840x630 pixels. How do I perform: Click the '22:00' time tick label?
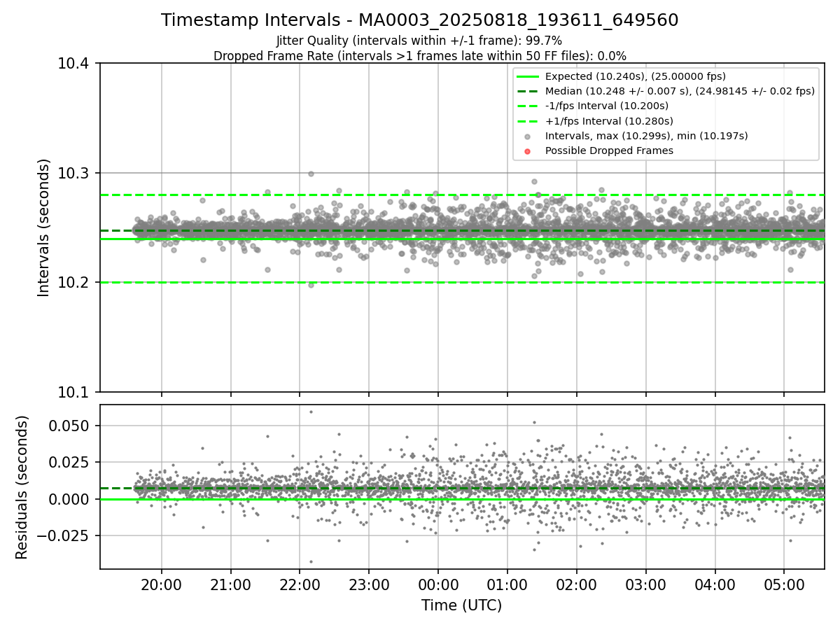[300, 584]
